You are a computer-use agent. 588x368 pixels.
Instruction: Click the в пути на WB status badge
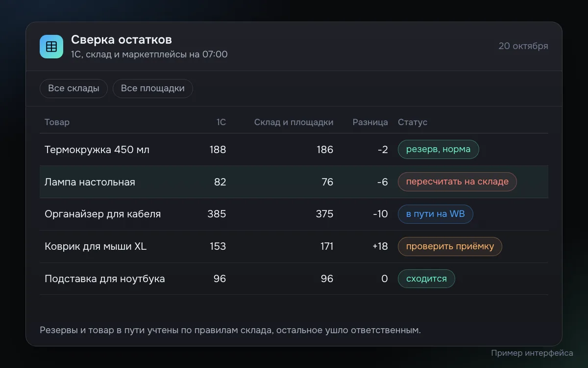coord(435,214)
